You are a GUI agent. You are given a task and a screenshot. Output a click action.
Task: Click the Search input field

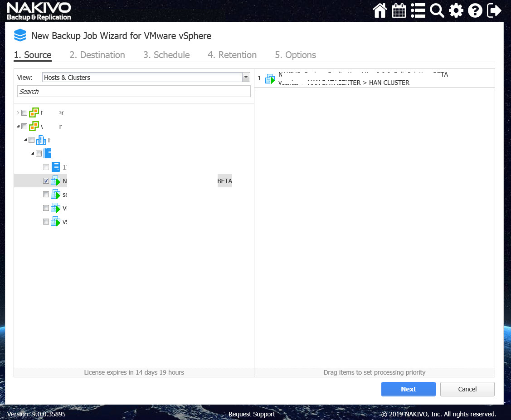134,92
